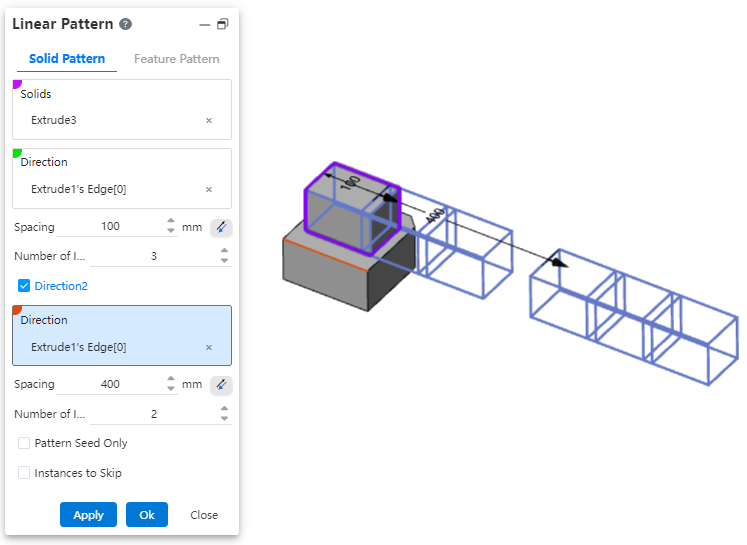This screenshot has width=747, height=545.
Task: Minimize the Linear Pattern dialog
Action: click(205, 24)
